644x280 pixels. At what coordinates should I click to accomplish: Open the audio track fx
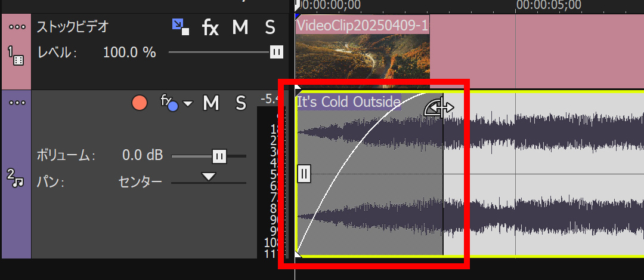[169, 103]
